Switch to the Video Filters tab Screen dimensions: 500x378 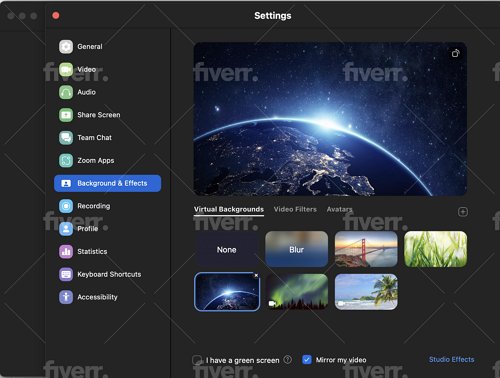pos(295,209)
